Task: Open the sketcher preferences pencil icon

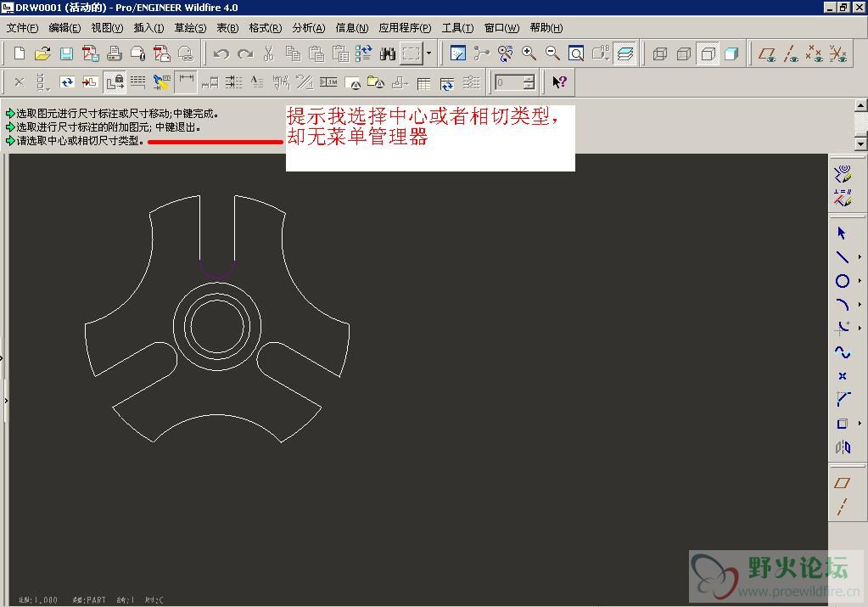Action: tap(842, 174)
